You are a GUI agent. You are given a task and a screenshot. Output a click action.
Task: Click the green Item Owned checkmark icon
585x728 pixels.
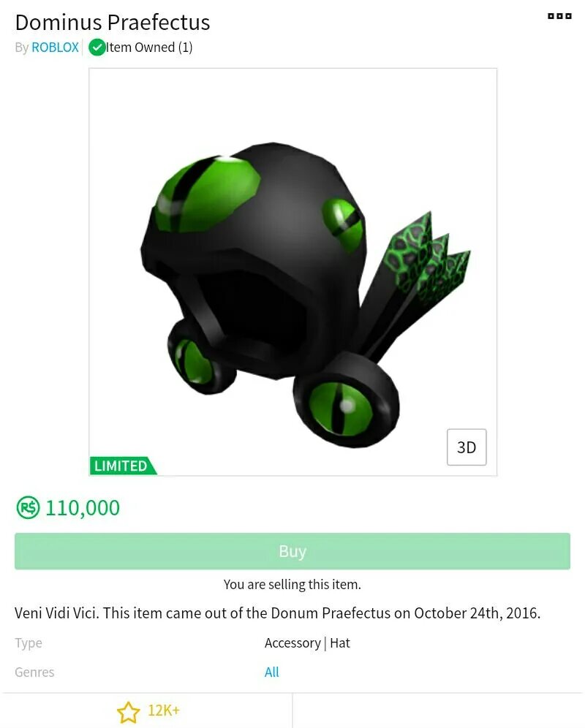[x=97, y=48]
